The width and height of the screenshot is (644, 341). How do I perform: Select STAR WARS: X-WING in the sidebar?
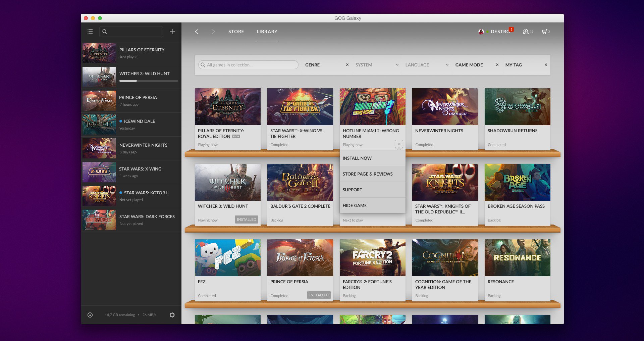(x=131, y=172)
